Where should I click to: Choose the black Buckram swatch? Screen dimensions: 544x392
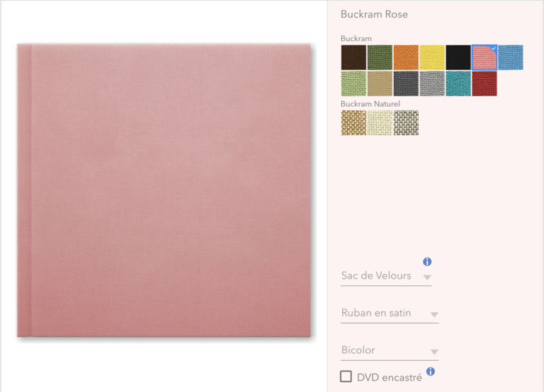pyautogui.click(x=458, y=57)
